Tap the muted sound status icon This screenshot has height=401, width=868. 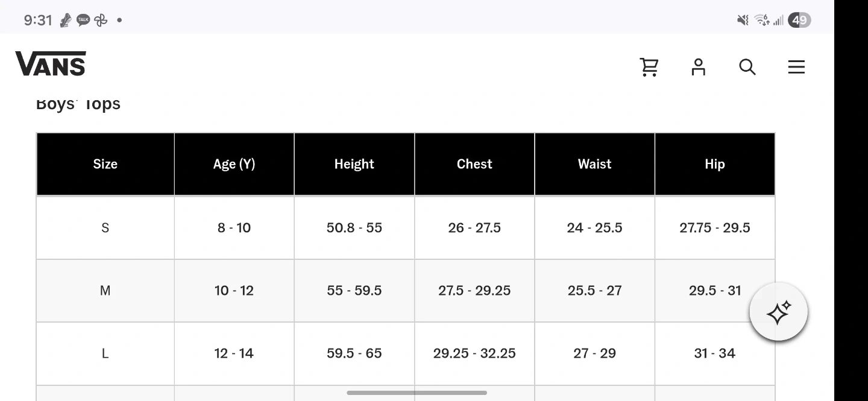point(743,20)
